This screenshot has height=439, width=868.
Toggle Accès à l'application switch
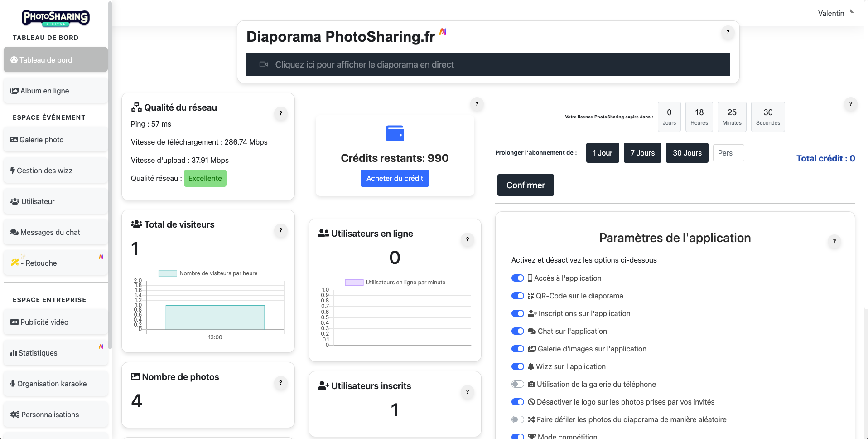(x=518, y=278)
